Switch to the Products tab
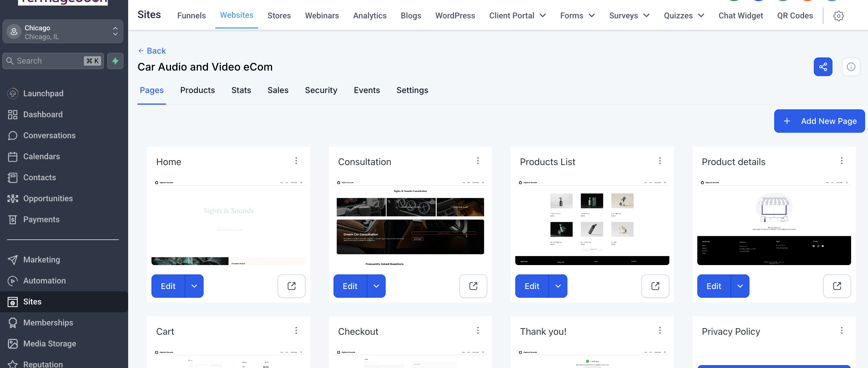Image resolution: width=868 pixels, height=368 pixels. click(x=197, y=90)
